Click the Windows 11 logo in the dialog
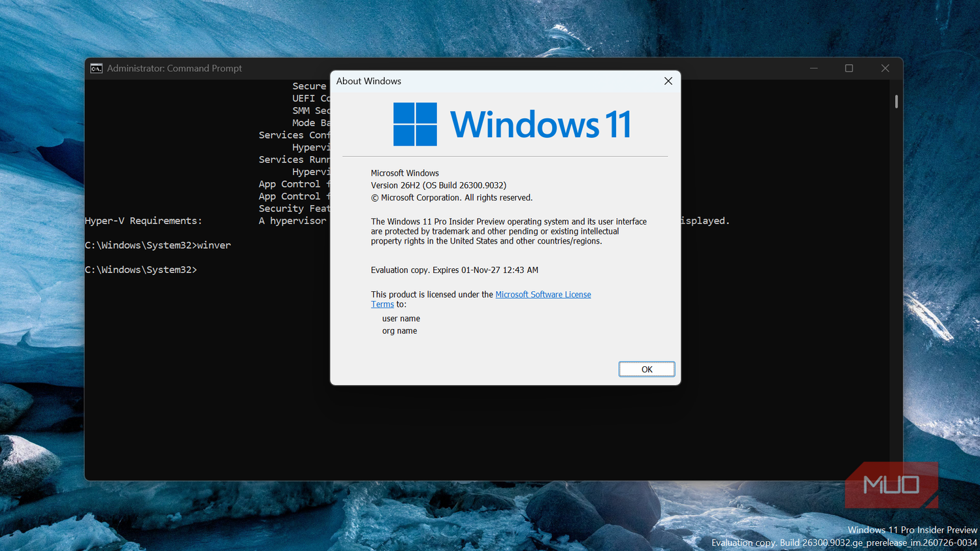980x551 pixels. point(512,124)
